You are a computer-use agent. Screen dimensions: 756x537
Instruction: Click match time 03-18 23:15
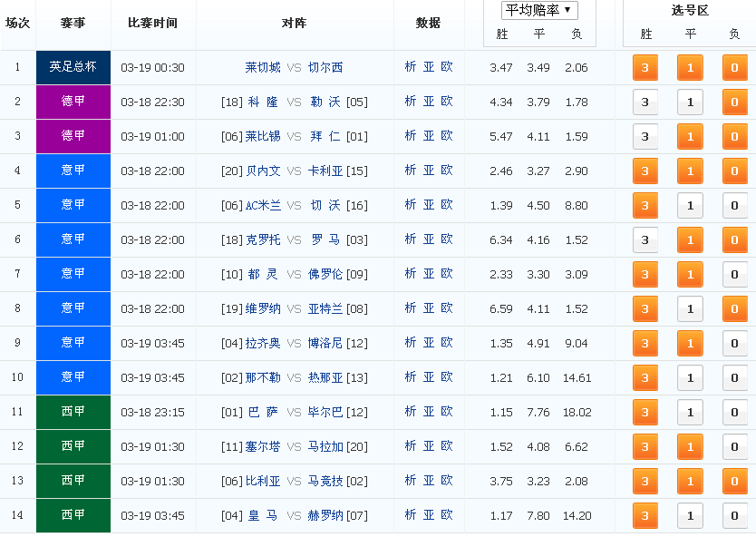[x=153, y=413]
